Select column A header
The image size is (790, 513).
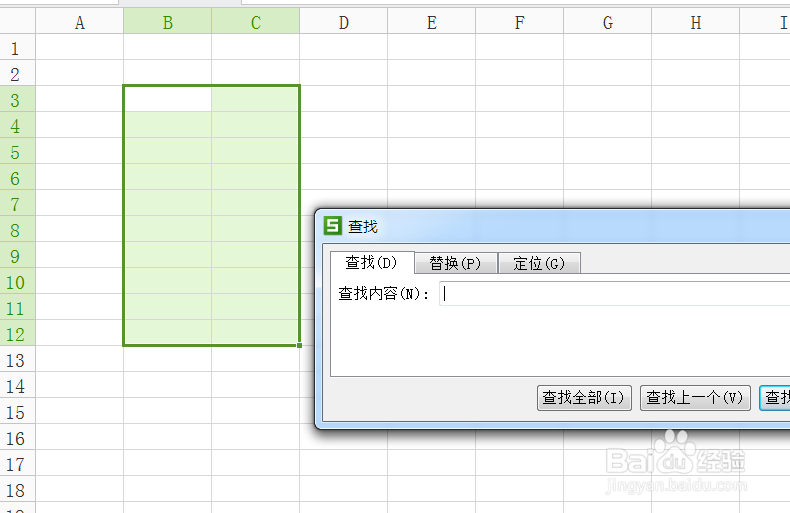pos(80,23)
